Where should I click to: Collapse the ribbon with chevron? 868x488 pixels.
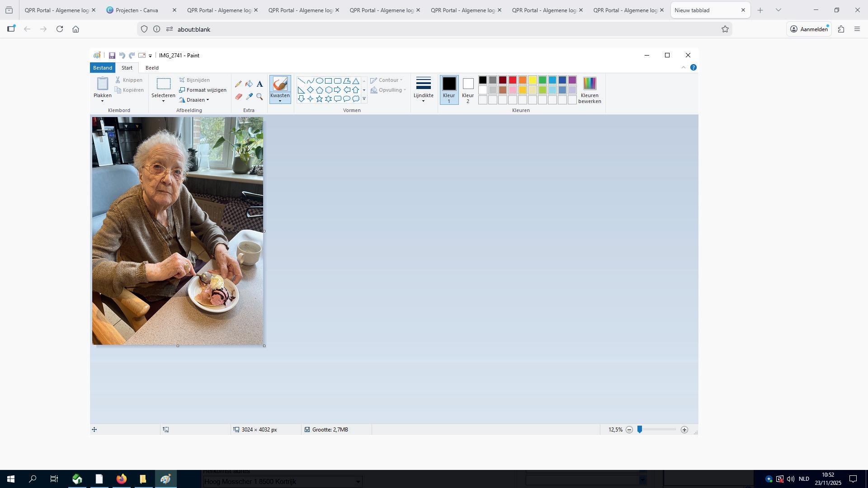[683, 68]
